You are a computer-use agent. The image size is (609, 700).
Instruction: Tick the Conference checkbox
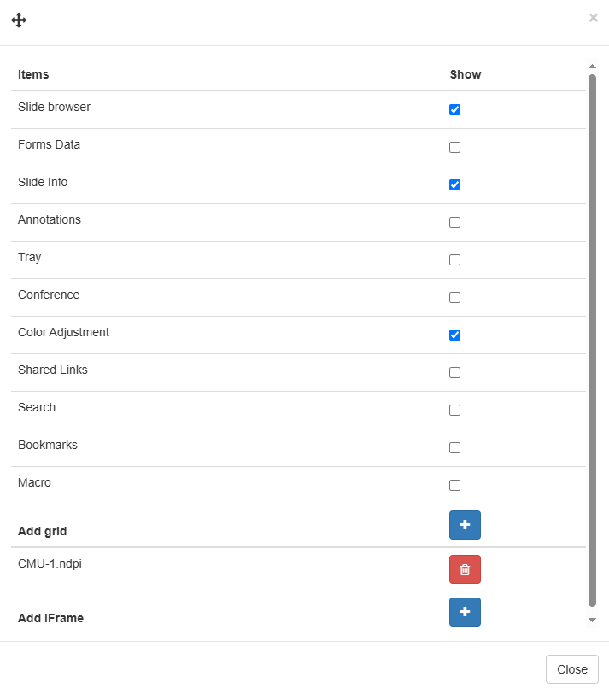[x=455, y=298]
